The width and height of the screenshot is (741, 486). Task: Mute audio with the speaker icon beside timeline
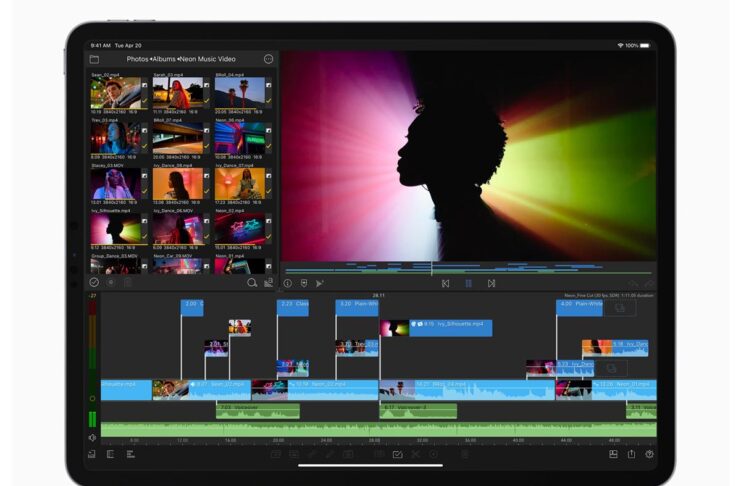[92, 438]
